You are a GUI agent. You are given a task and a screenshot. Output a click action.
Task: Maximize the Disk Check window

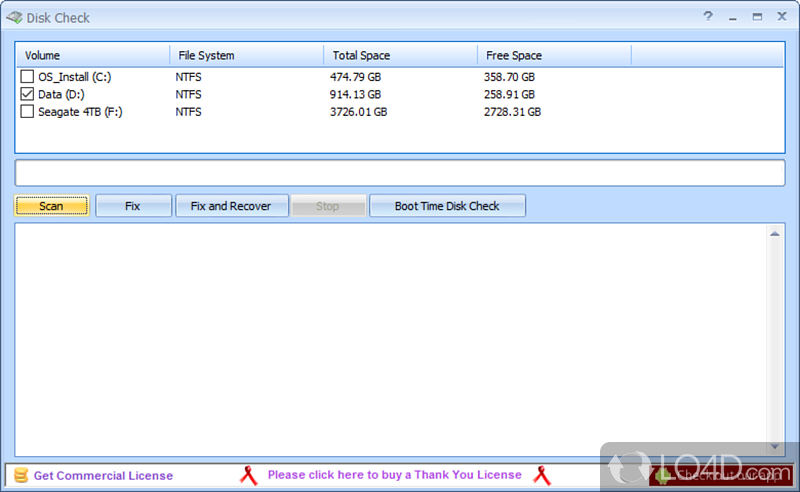point(757,17)
